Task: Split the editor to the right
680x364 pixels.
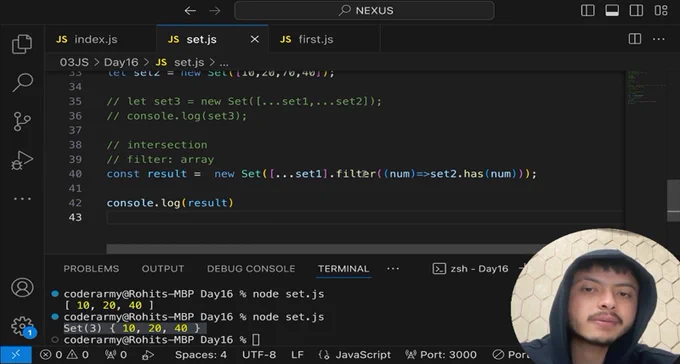Action: coord(635,39)
